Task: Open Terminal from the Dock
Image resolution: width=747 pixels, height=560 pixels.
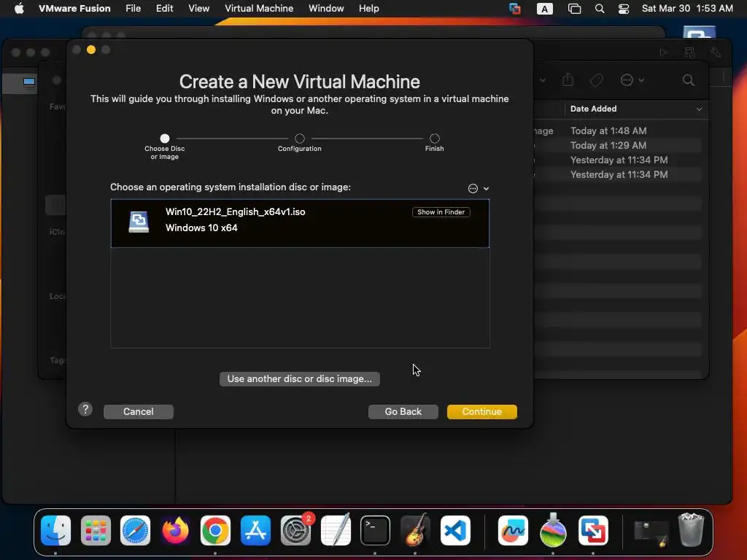Action: 376,530
